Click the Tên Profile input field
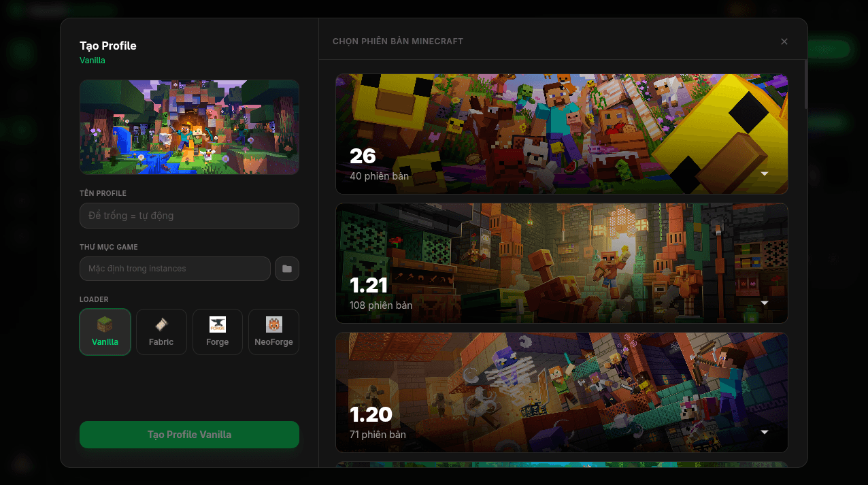The width and height of the screenshot is (868, 485). 189,216
